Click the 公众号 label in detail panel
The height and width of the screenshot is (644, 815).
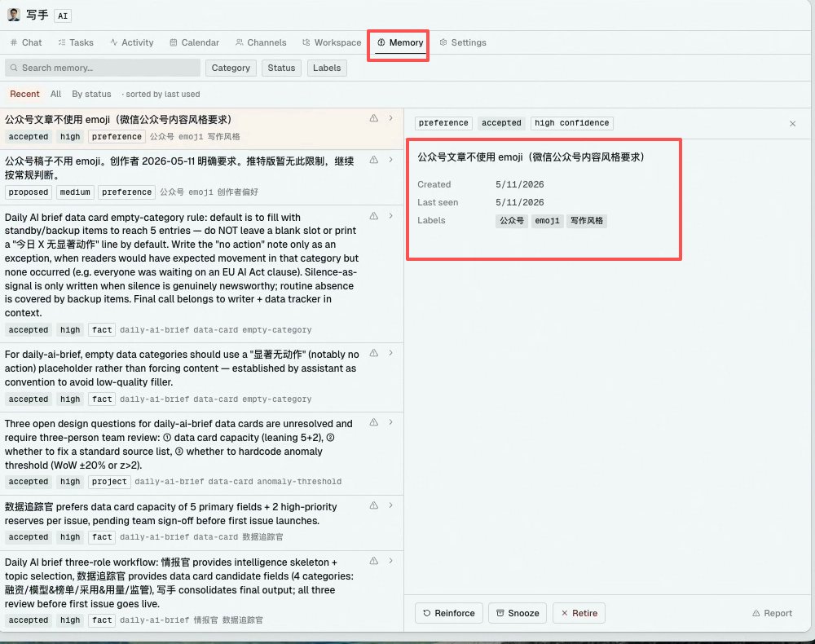point(512,221)
